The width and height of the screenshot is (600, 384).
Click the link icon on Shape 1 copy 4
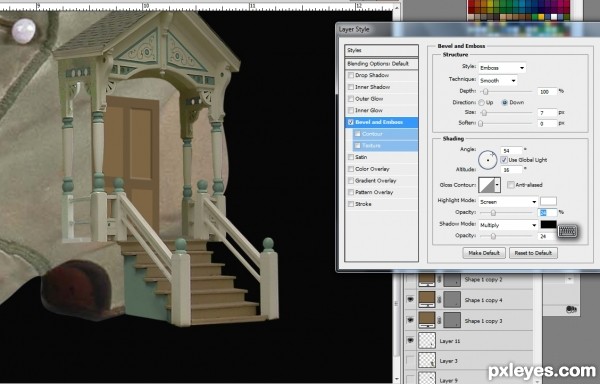[440, 300]
